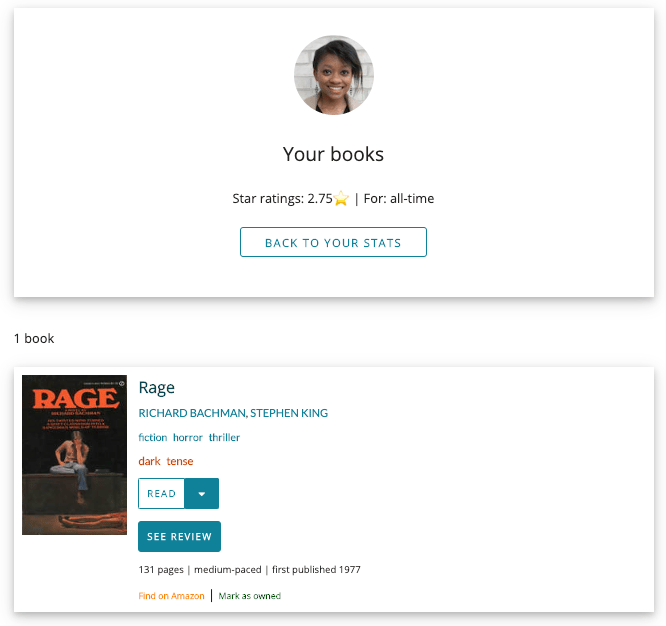Filter by horror genre tag
The image size is (666, 626).
coord(188,437)
